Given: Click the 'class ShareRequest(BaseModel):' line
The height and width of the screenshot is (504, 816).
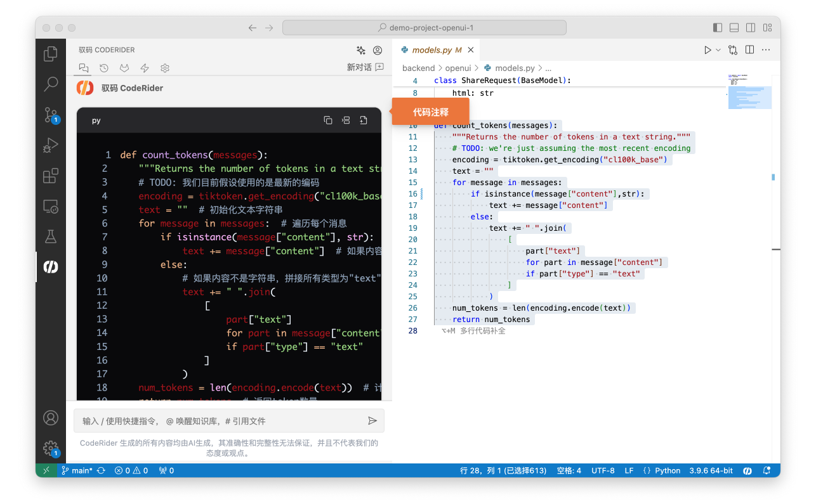Looking at the screenshot, I should point(503,81).
